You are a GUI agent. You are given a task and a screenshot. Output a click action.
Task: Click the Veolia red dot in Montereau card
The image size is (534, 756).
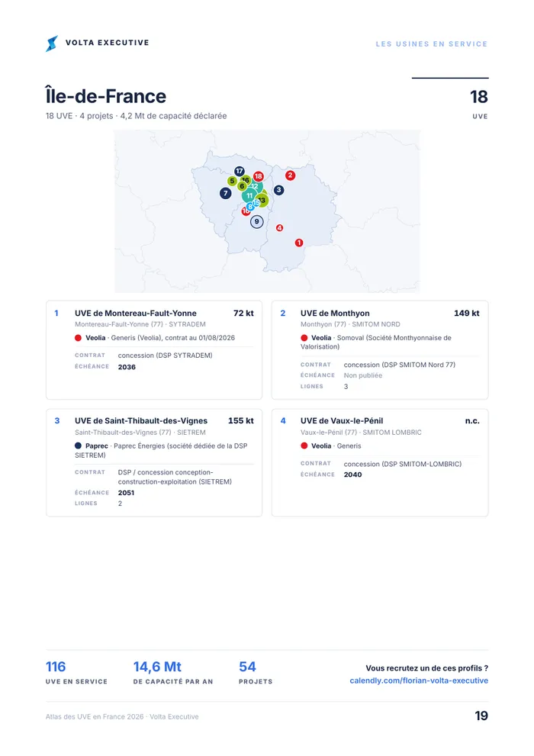pos(78,338)
